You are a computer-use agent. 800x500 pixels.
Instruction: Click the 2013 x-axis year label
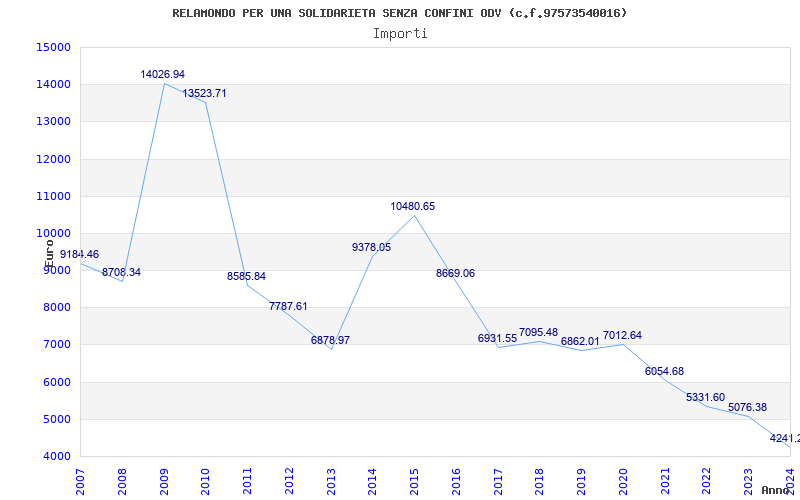tap(331, 482)
